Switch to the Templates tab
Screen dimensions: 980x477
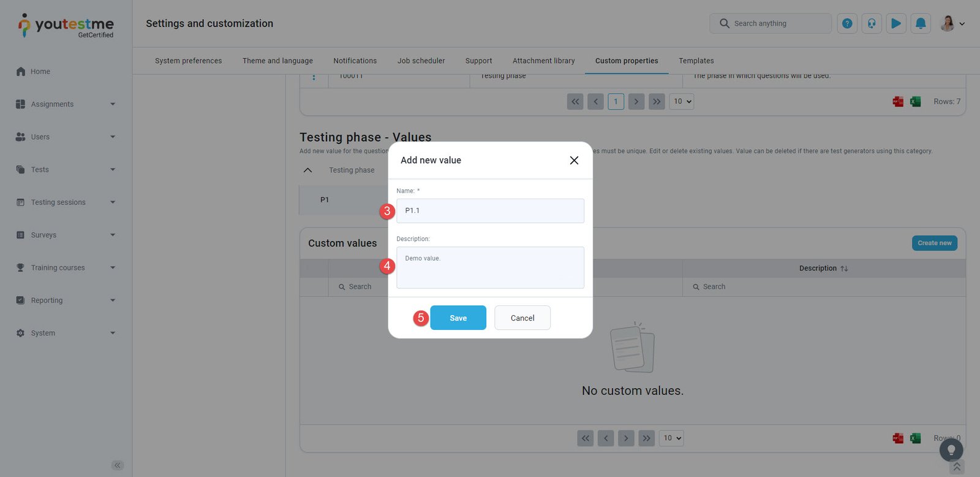tap(696, 61)
